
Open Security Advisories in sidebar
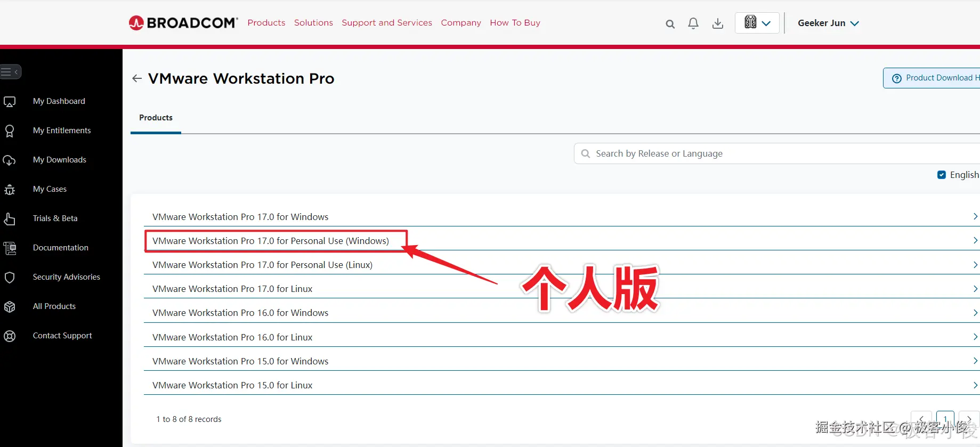click(x=67, y=277)
